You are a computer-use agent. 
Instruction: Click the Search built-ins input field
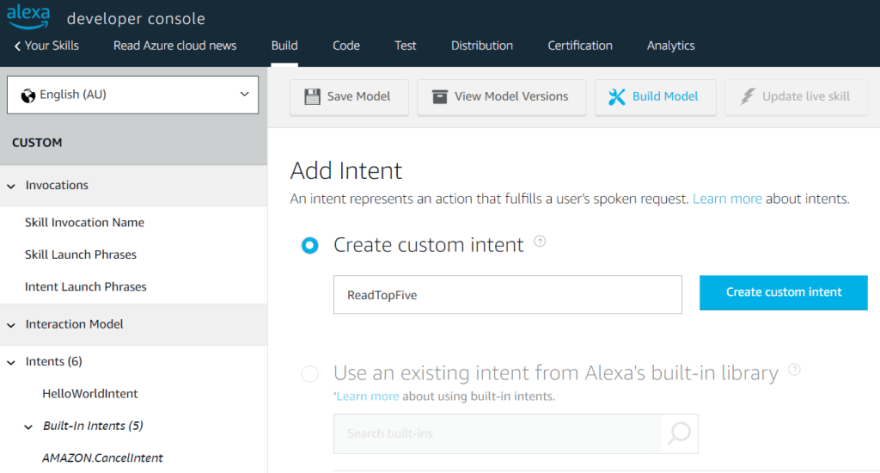(497, 434)
